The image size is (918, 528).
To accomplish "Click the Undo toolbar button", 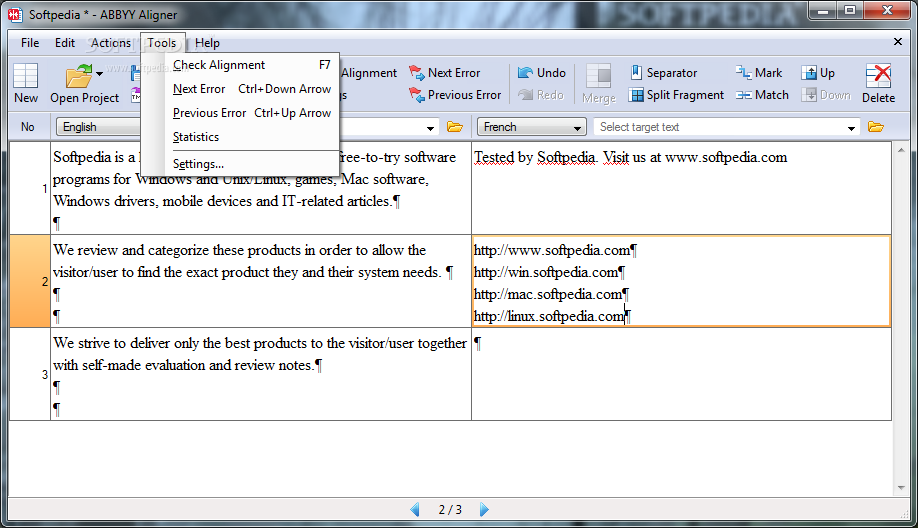I will tap(542, 73).
